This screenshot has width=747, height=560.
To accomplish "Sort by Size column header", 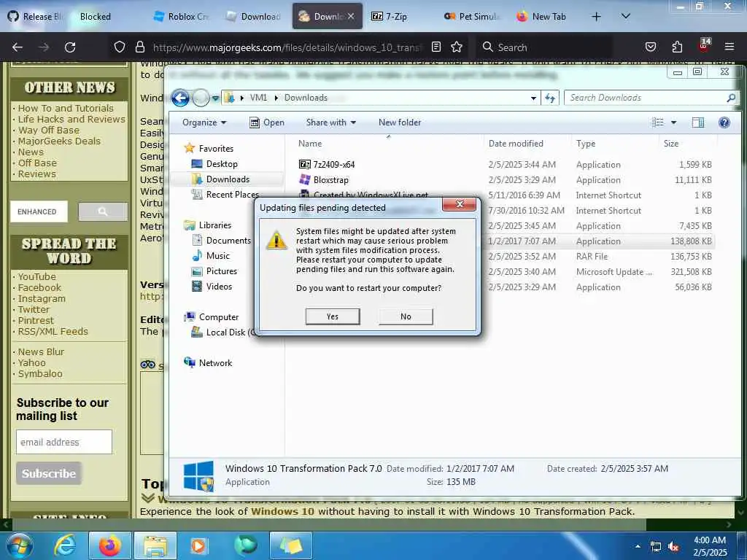I will pos(671,144).
